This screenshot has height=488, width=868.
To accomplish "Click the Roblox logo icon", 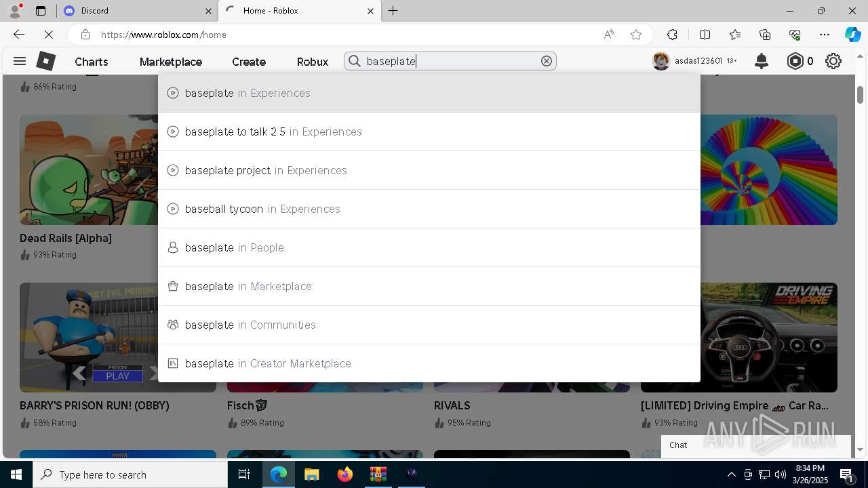I will point(45,61).
